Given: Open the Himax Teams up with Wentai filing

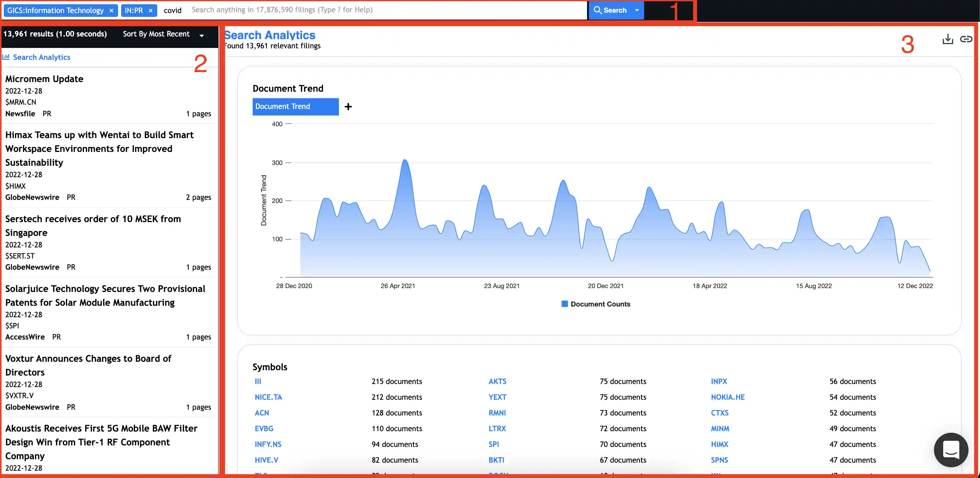Looking at the screenshot, I should pos(99,148).
